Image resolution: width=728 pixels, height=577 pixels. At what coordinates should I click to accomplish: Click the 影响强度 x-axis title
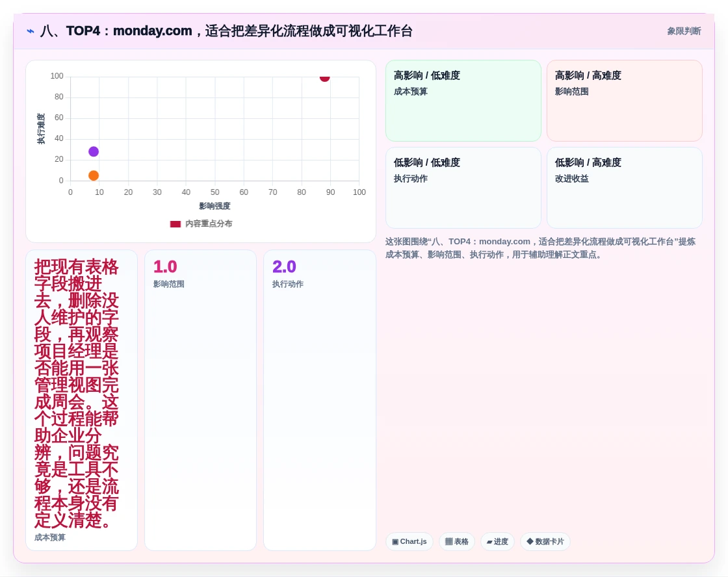214,206
